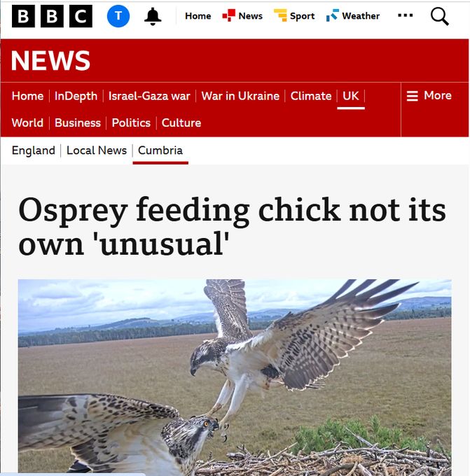Image resolution: width=470 pixels, height=476 pixels.
Task: Open the three-dots more menu
Action: (x=406, y=15)
